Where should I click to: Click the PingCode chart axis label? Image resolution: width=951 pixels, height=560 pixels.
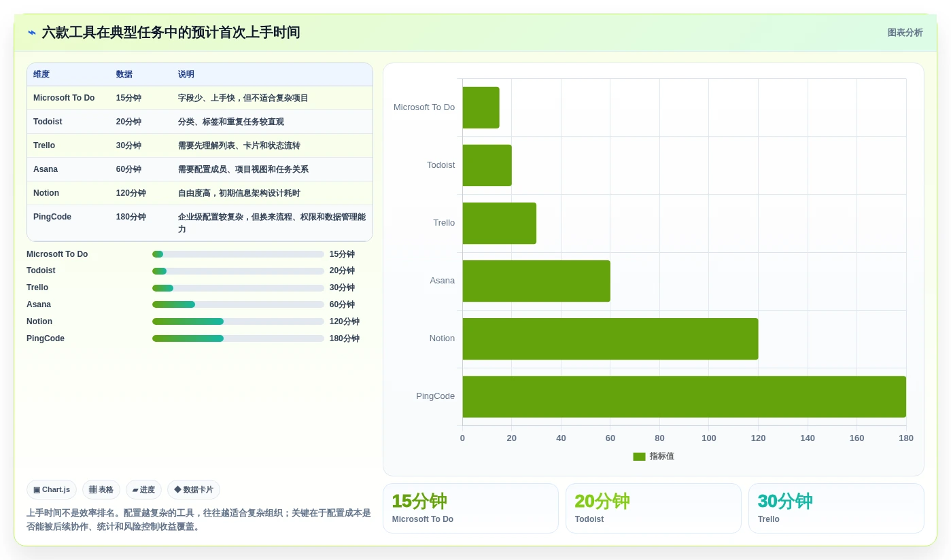tap(435, 396)
